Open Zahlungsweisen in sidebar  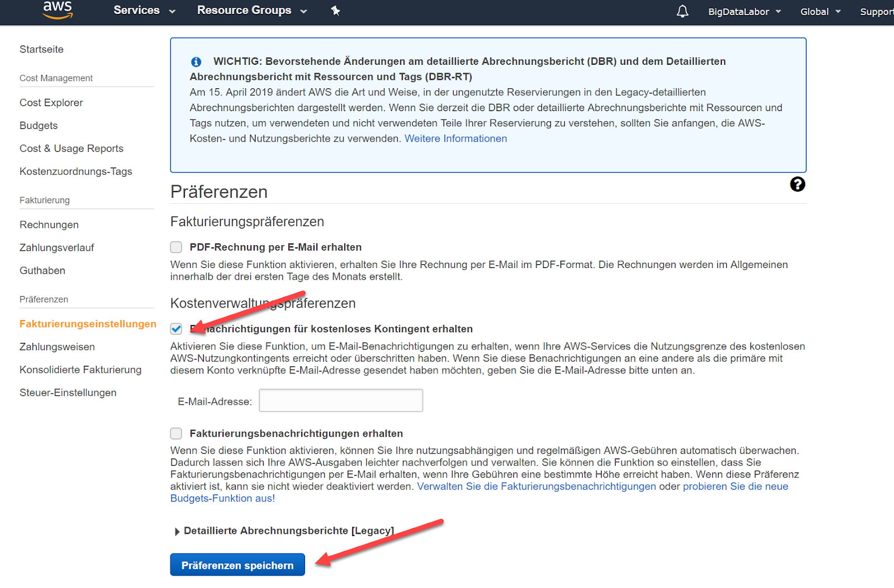(57, 347)
